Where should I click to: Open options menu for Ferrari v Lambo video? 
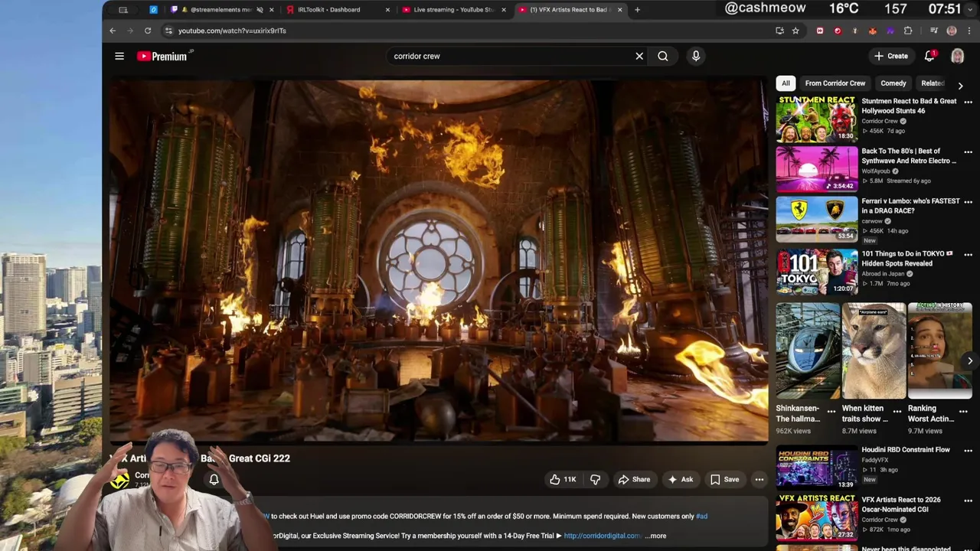[x=969, y=201]
